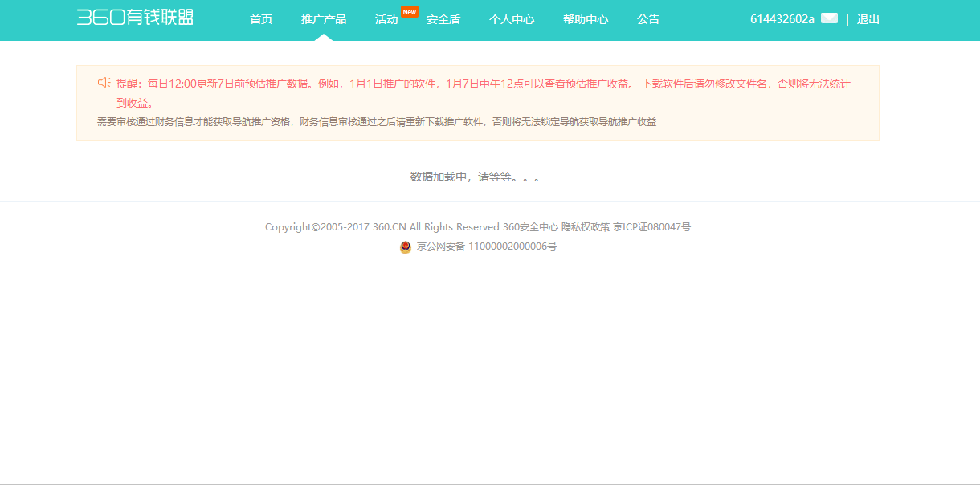Image resolution: width=980 pixels, height=485 pixels.
Task: Open the 安全盾 page
Action: coord(443,19)
